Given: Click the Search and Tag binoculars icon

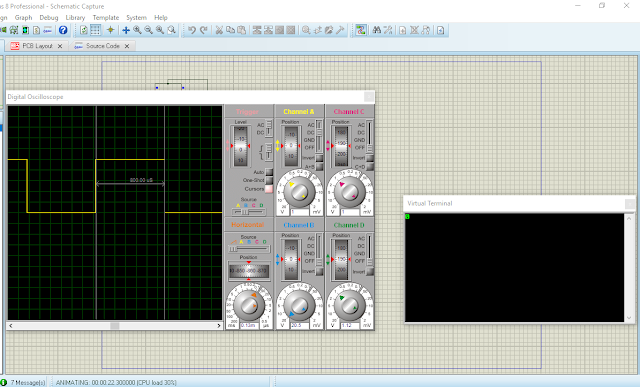Looking at the screenshot, I should pos(377,30).
